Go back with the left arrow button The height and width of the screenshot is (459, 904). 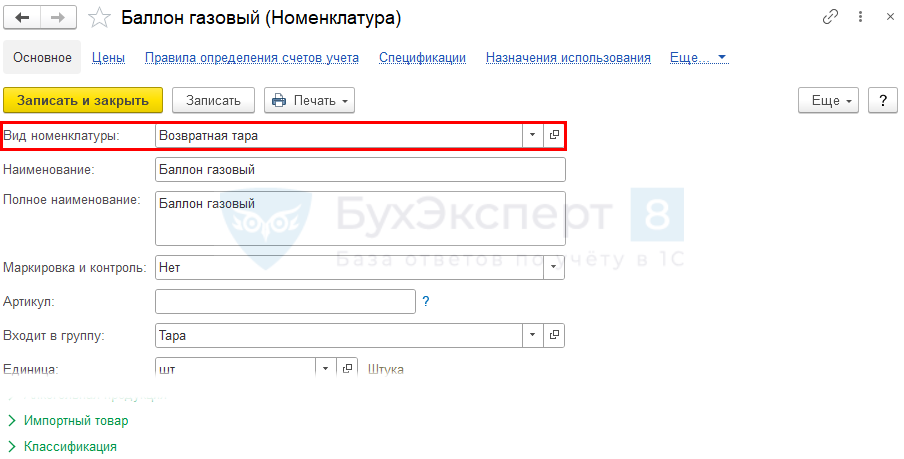point(22,18)
